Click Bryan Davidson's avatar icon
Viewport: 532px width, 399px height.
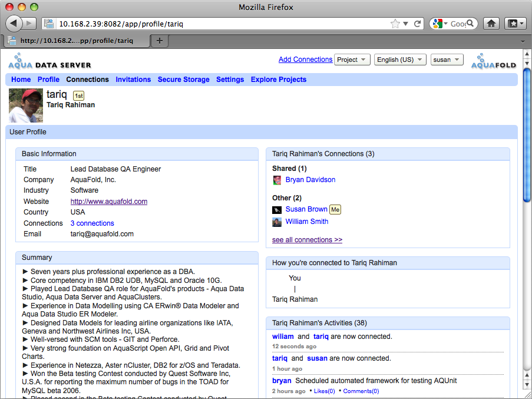tap(277, 180)
